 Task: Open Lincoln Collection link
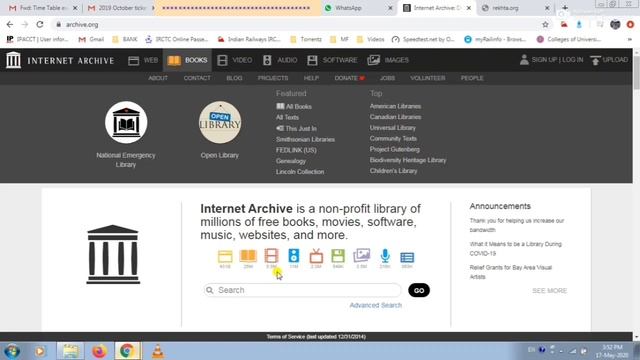coord(300,172)
